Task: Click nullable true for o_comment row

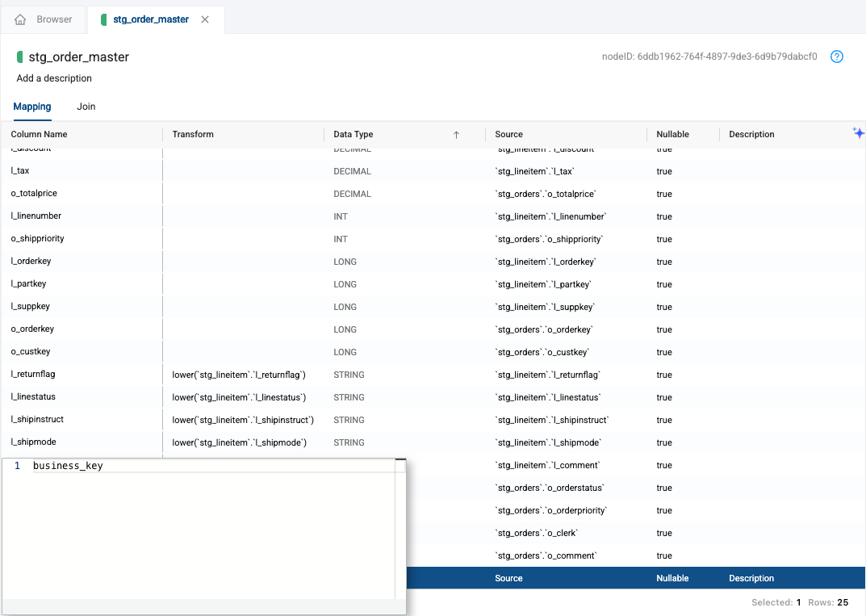Action: (664, 556)
